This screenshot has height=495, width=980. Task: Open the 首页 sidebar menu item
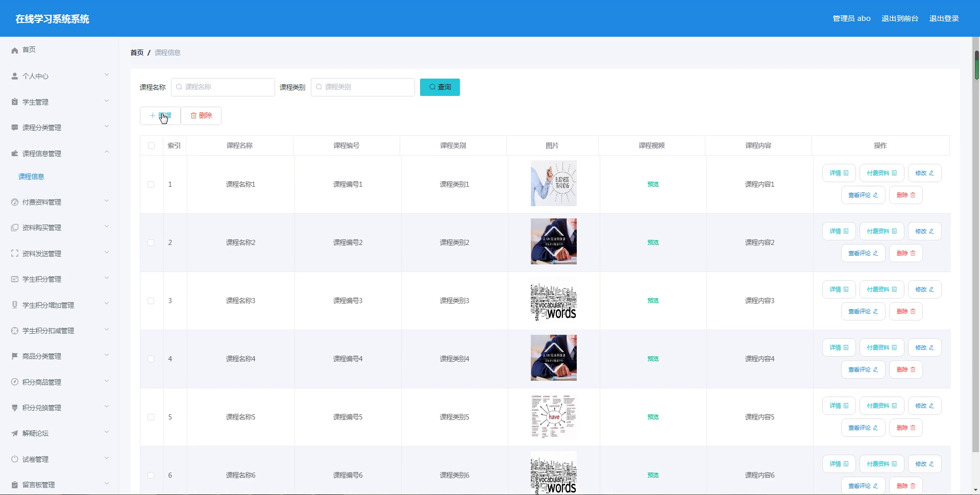click(59, 50)
